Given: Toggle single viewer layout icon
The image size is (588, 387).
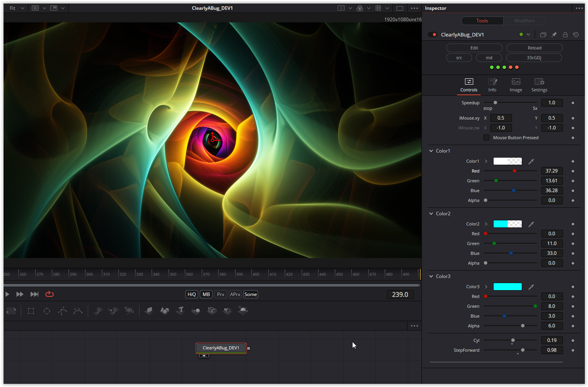Looking at the screenshot, I should [x=400, y=8].
